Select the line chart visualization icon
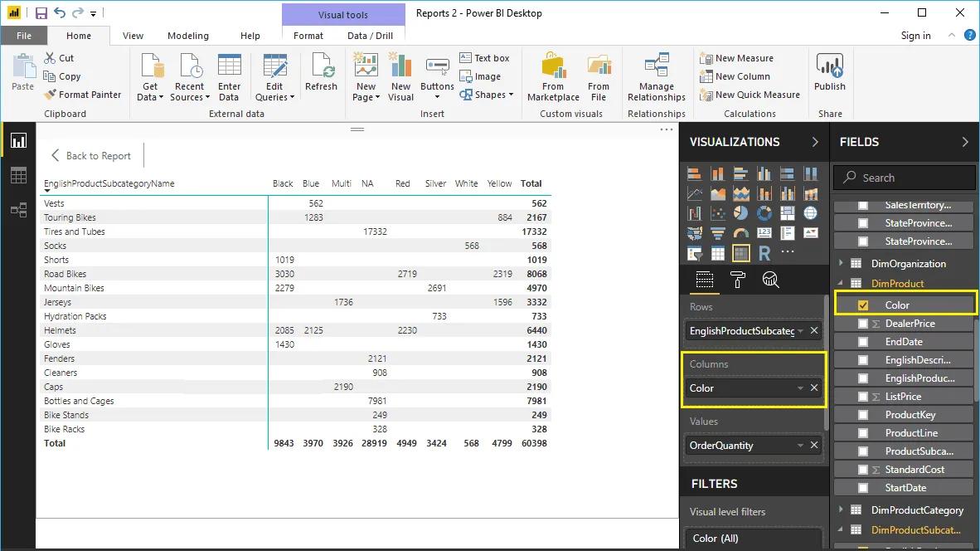The image size is (980, 551). (695, 192)
